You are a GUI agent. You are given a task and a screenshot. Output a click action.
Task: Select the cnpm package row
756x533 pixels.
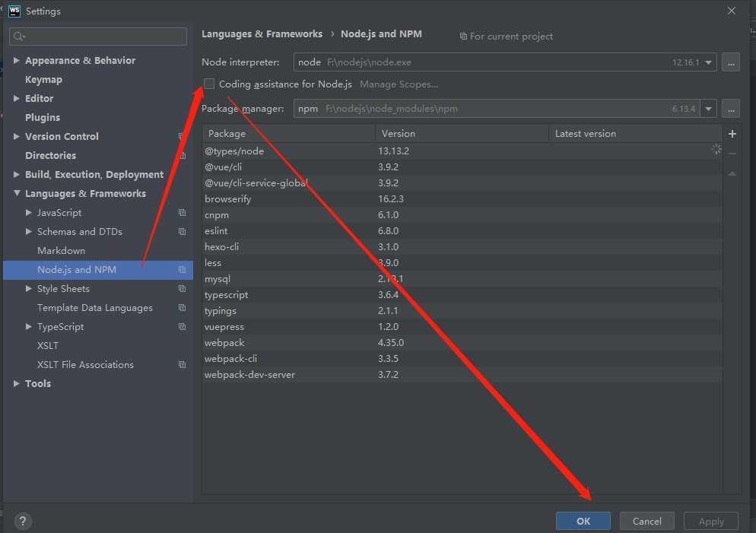coord(462,215)
